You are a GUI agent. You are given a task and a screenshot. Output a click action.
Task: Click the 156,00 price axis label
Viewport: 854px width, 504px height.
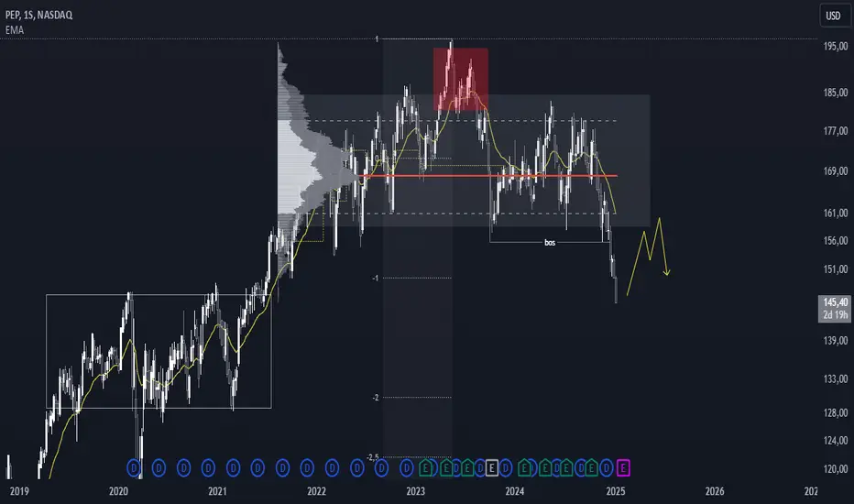835,240
